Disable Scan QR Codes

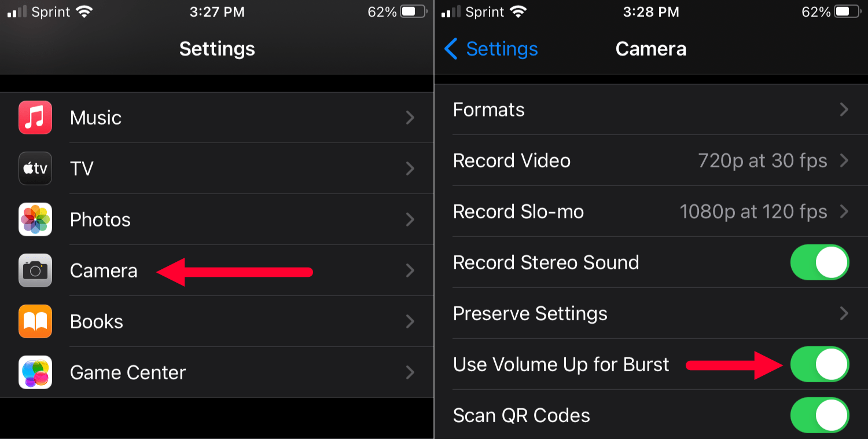pos(820,415)
